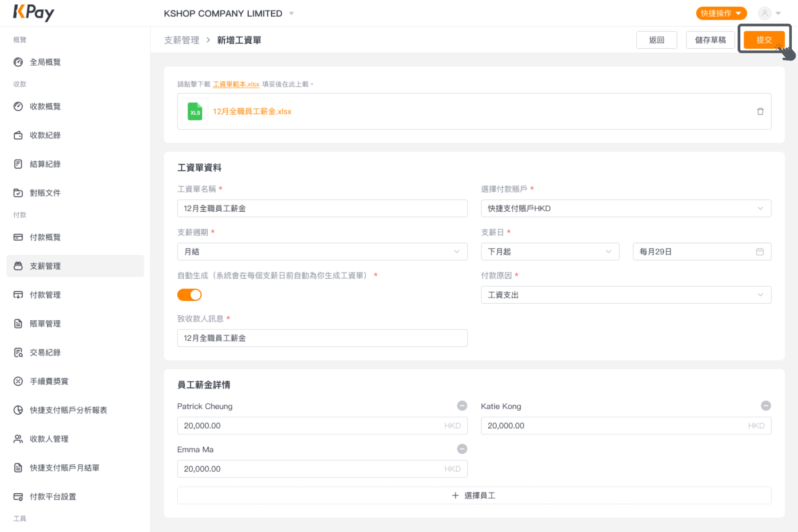Go to 結算紀錄 in sidebar

tap(75, 164)
